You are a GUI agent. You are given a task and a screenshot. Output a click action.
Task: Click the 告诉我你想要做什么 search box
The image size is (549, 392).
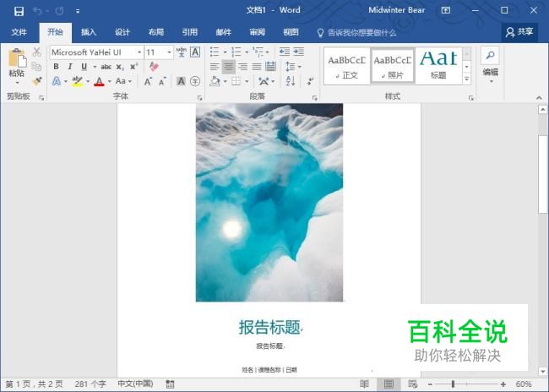(356, 33)
